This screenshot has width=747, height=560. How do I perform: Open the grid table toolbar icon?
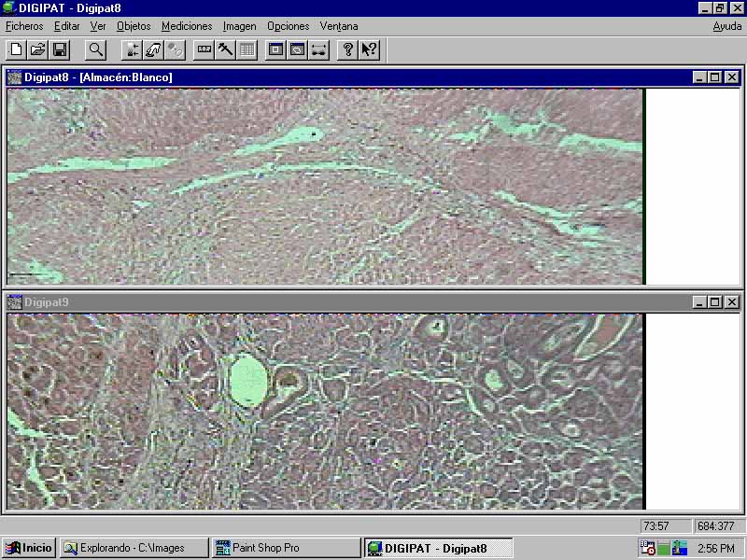[x=247, y=49]
